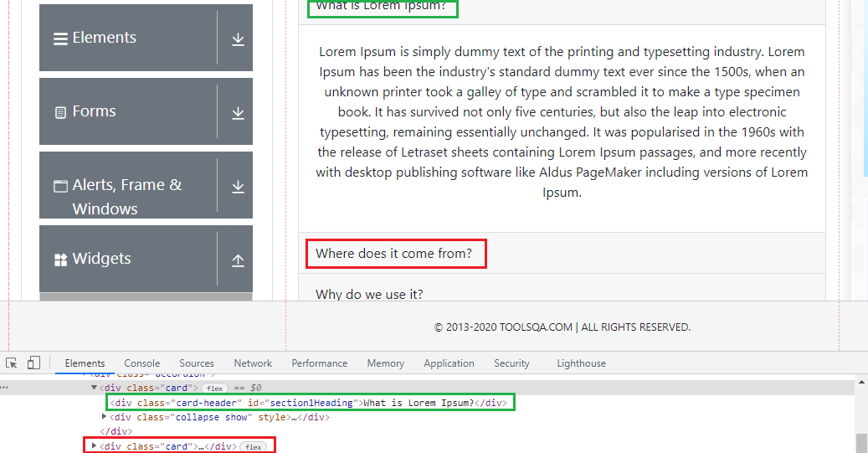Click the TOOLSQA.COM copyright footer text
Viewport: 868px width, 453px height.
click(x=562, y=327)
